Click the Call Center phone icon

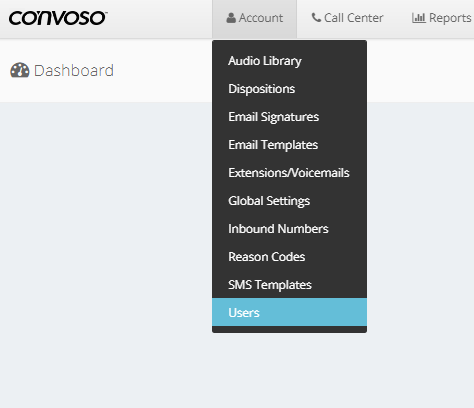pyautogui.click(x=316, y=17)
